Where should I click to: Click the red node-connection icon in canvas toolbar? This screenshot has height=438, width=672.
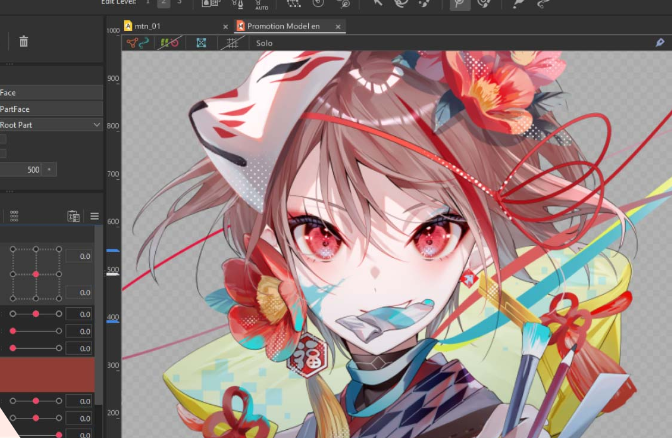(x=132, y=43)
